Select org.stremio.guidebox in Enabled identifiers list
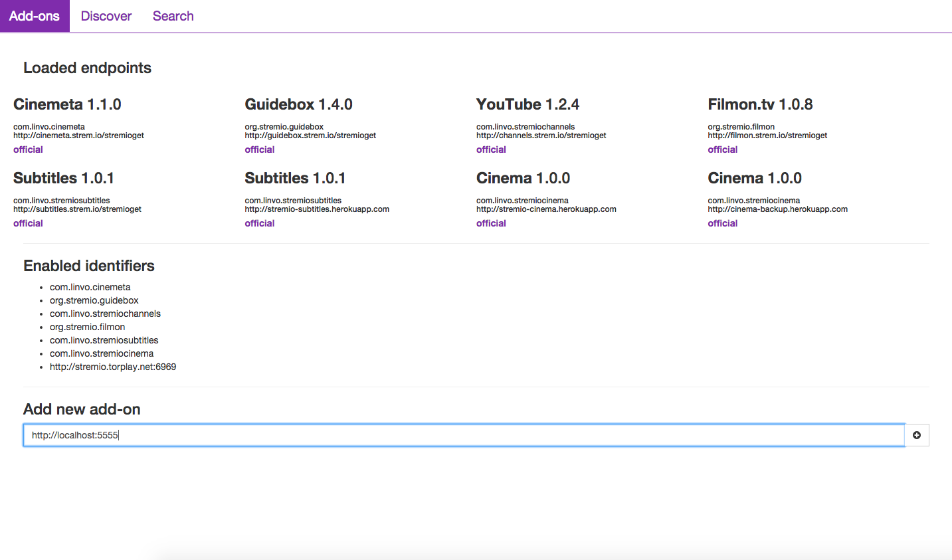 coord(94,300)
